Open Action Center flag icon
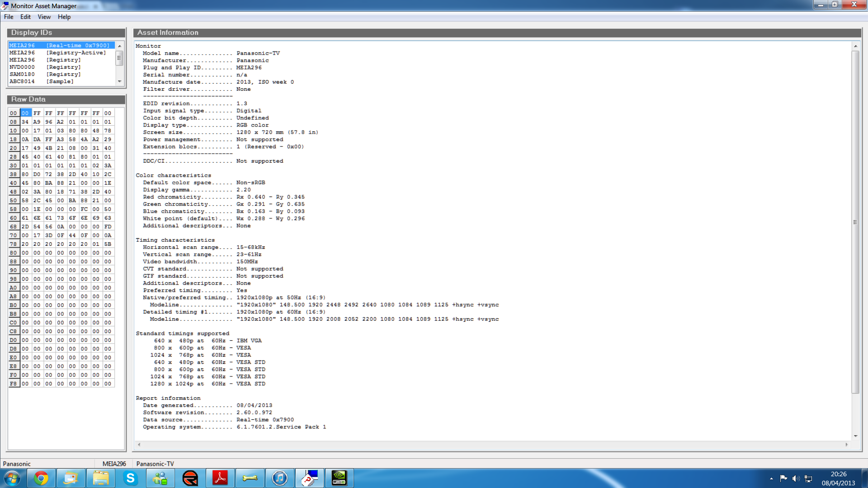This screenshot has height=488, width=868. (783, 479)
